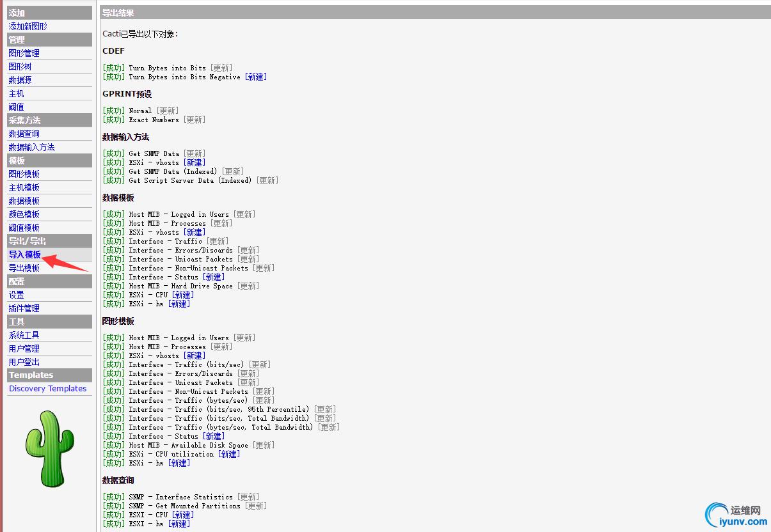This screenshot has width=771, height=532.
Task: Click the 'Get SNMP Data (Indexed)' entry
Action: [173, 171]
